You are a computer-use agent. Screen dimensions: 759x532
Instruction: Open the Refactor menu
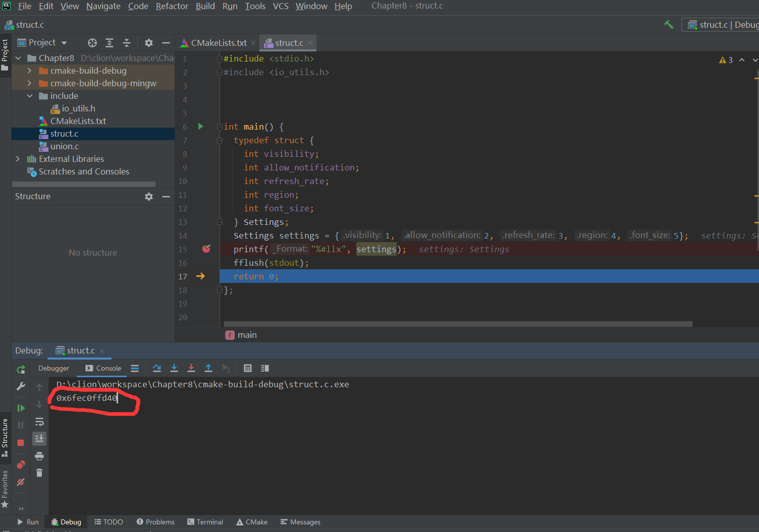(172, 6)
